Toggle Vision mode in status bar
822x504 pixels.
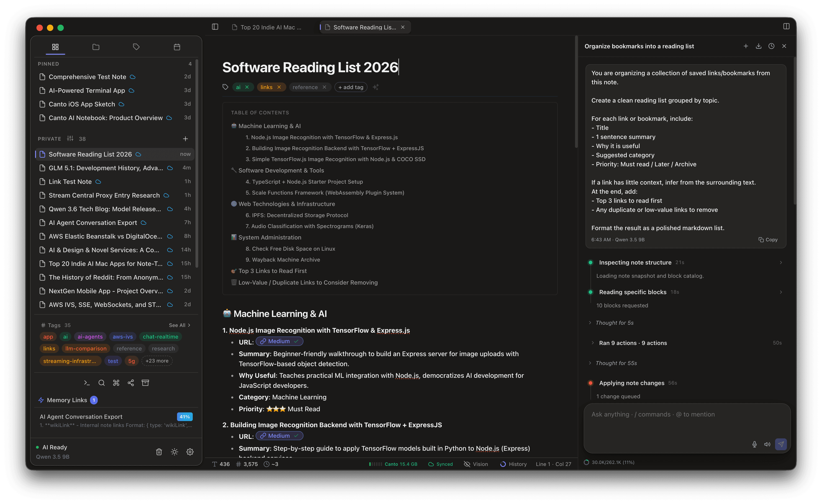pos(476,464)
